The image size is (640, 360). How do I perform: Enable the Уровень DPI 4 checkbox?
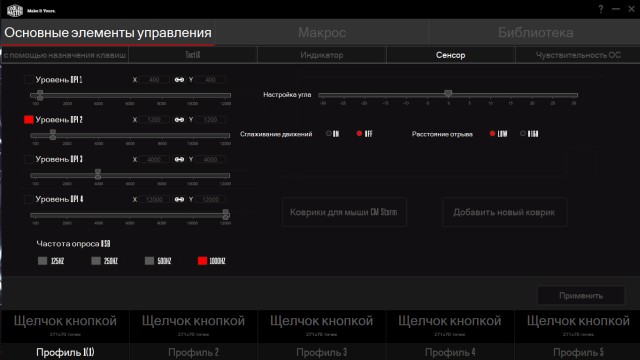29,199
